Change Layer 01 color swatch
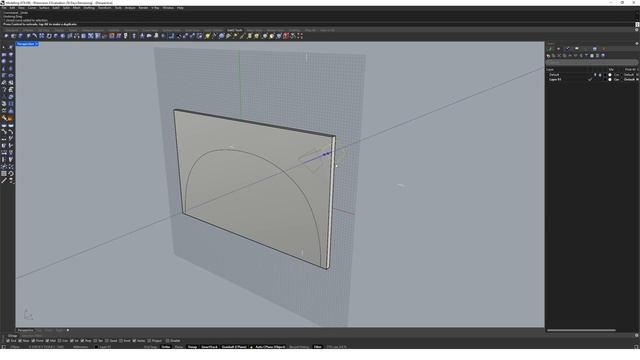Image resolution: width=640 pixels, height=360 pixels. pos(605,80)
